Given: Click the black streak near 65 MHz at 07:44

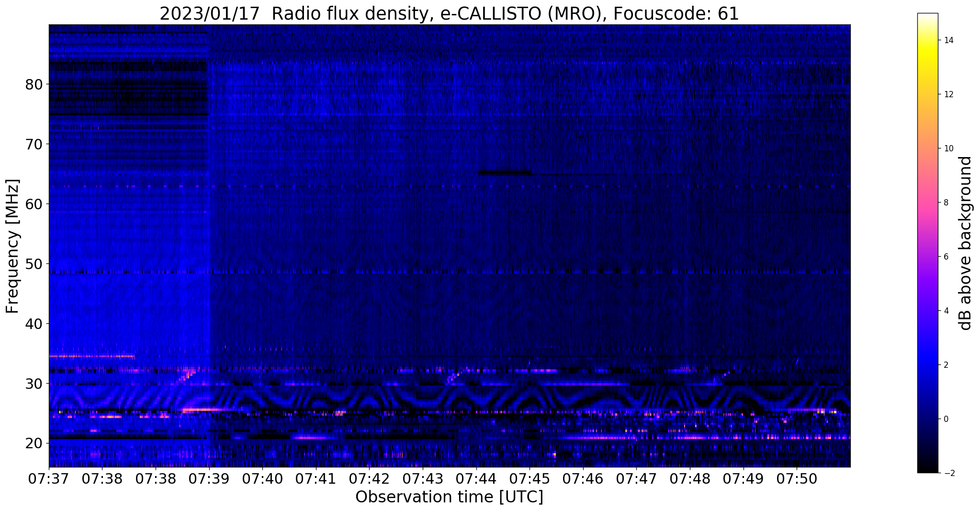Looking at the screenshot, I should click(504, 173).
